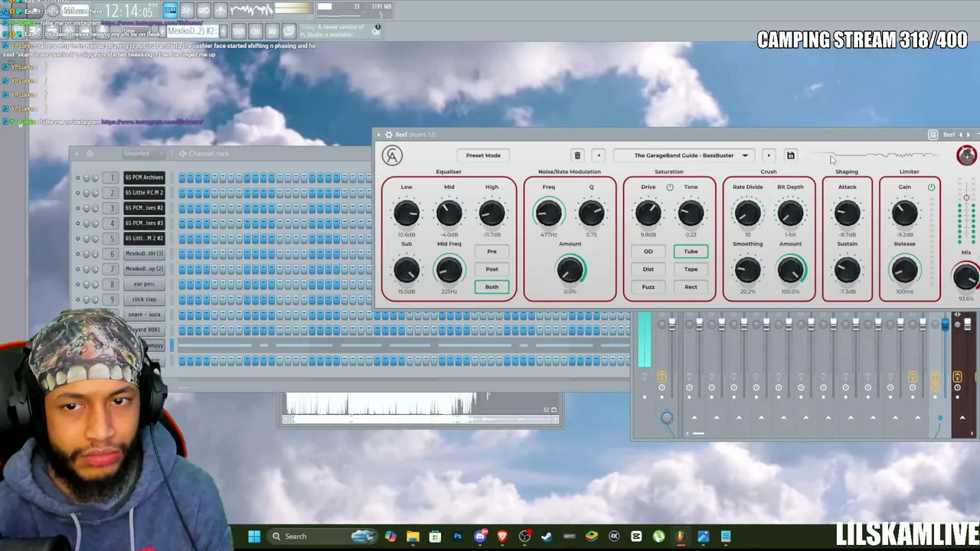Screen dimensions: 980x551
Task: Select Pre equaliser routing
Action: click(492, 251)
